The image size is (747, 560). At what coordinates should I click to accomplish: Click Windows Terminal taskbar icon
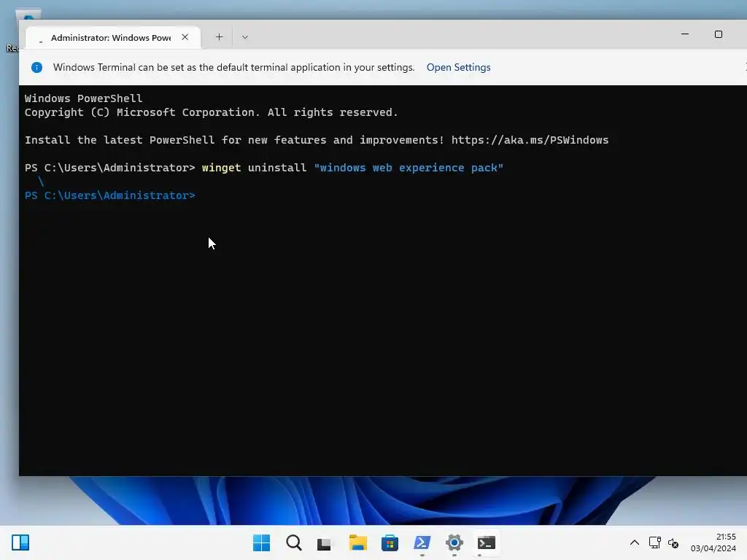(487, 542)
